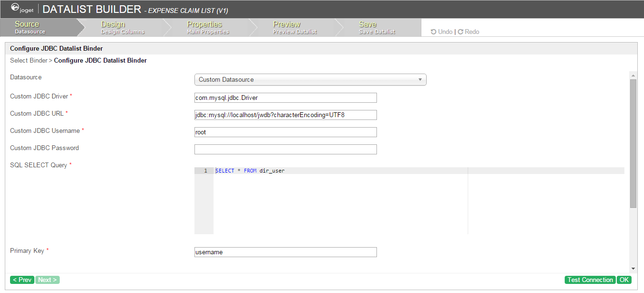
Task: Focus the Custom JDBC Driver field
Action: pyautogui.click(x=285, y=98)
